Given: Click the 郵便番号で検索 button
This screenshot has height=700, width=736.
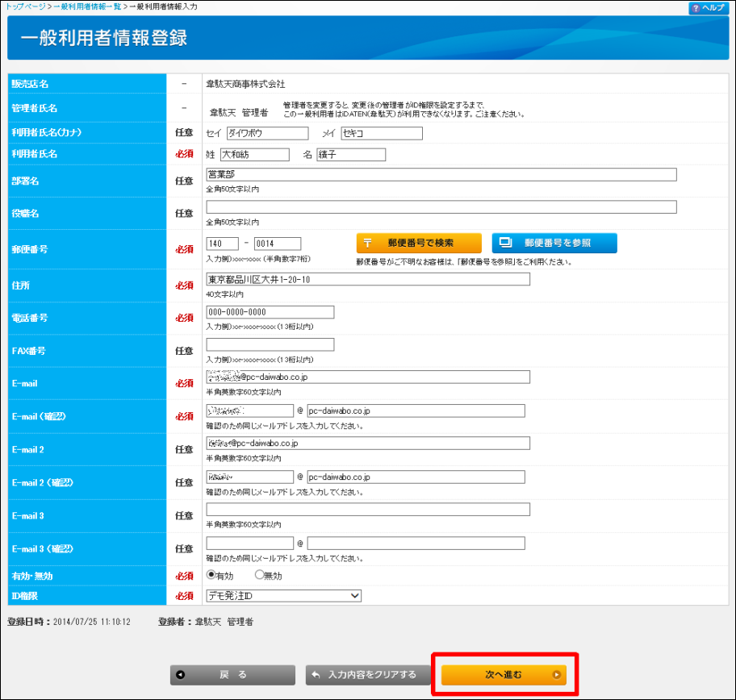Looking at the screenshot, I should 419,243.
